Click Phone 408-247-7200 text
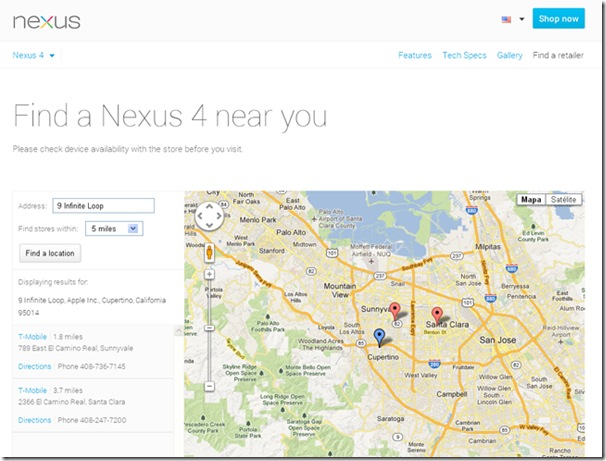Viewport: 606px width, 461px height. [92, 420]
